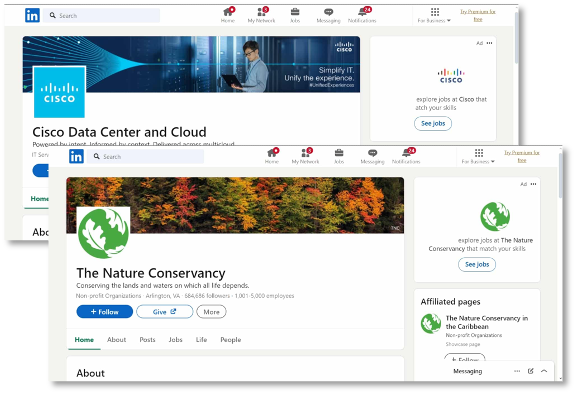577x395 pixels.
Task: Click Cisco Data Center and Cloud title
Action: pyautogui.click(x=119, y=132)
